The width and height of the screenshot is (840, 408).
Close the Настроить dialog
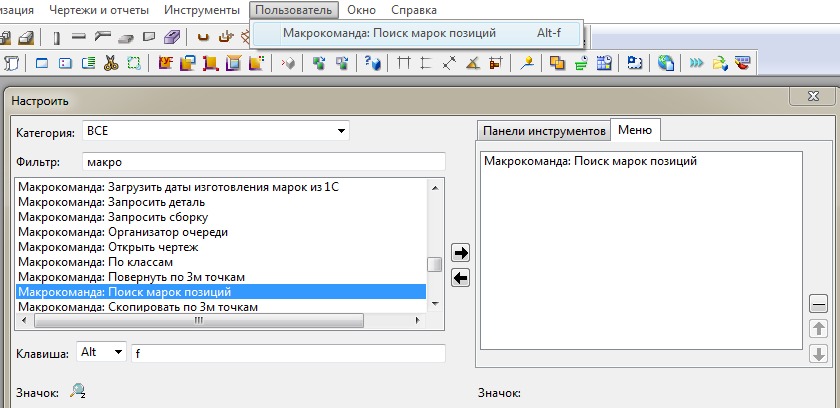[813, 96]
